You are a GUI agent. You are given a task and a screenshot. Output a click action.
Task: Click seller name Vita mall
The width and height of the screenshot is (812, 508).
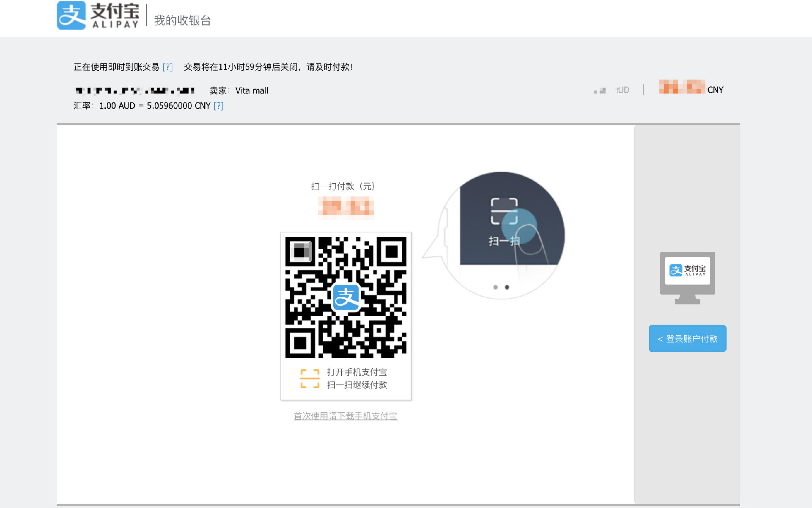(252, 91)
